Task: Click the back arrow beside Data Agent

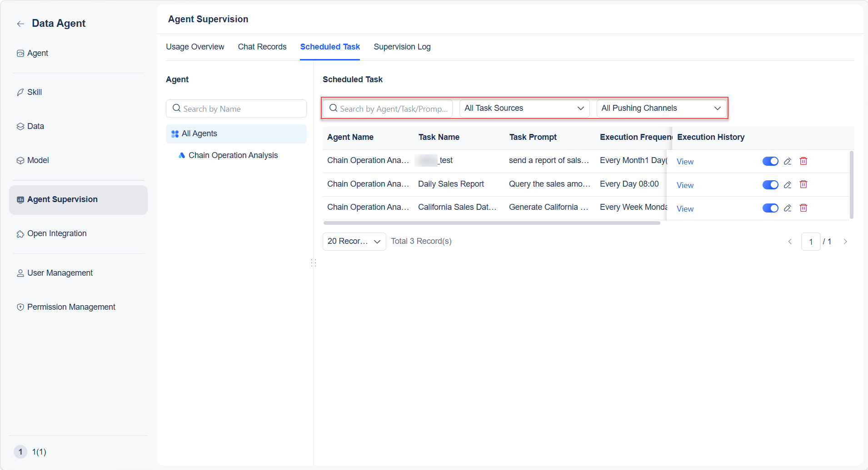Action: [x=20, y=24]
